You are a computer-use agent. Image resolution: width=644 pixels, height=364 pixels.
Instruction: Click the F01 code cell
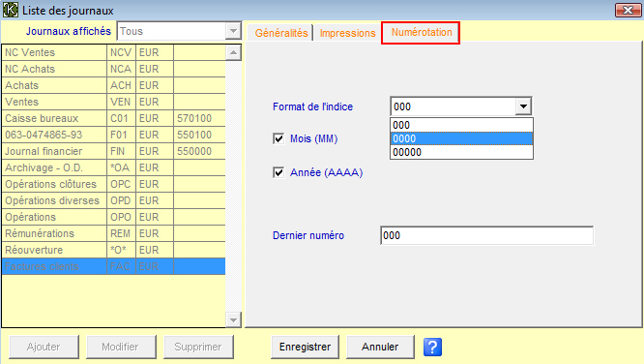[121, 135]
